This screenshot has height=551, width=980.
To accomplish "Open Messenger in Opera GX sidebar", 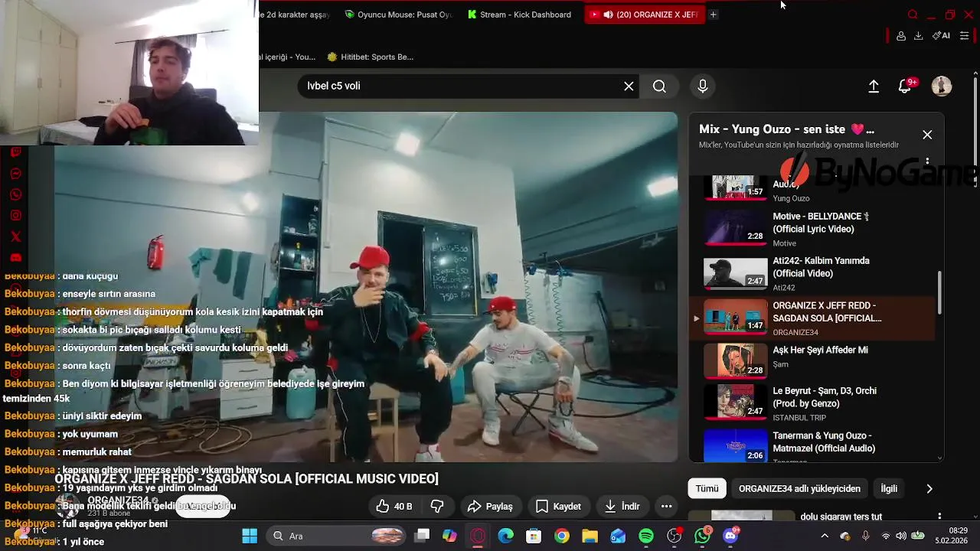I will coord(15,174).
